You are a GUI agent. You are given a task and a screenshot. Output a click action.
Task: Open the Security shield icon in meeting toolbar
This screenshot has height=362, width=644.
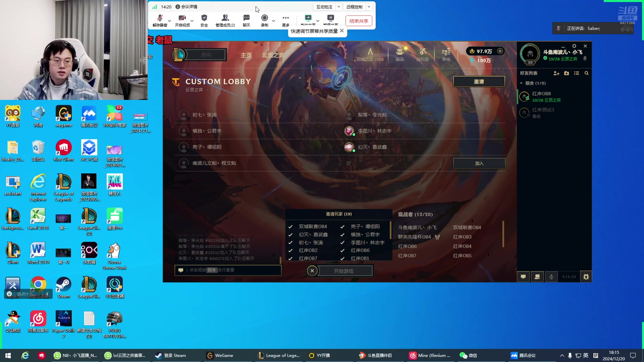204,20
